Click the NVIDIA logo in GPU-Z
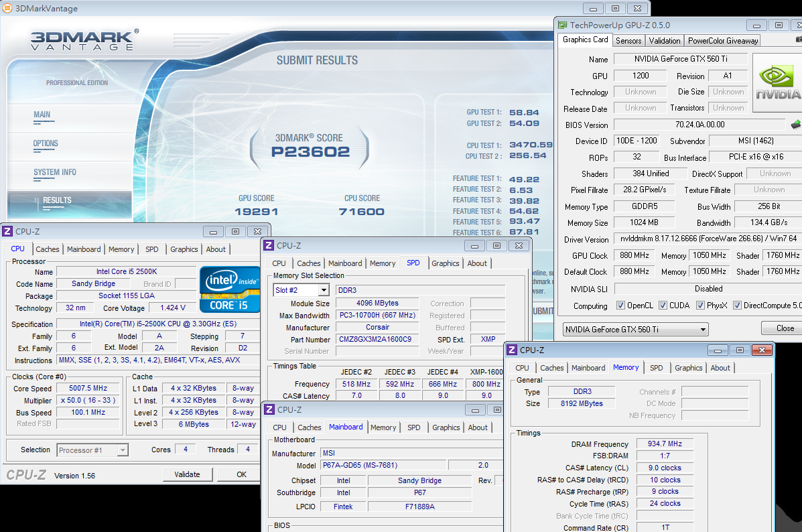This screenshot has height=532, width=802. [778, 83]
